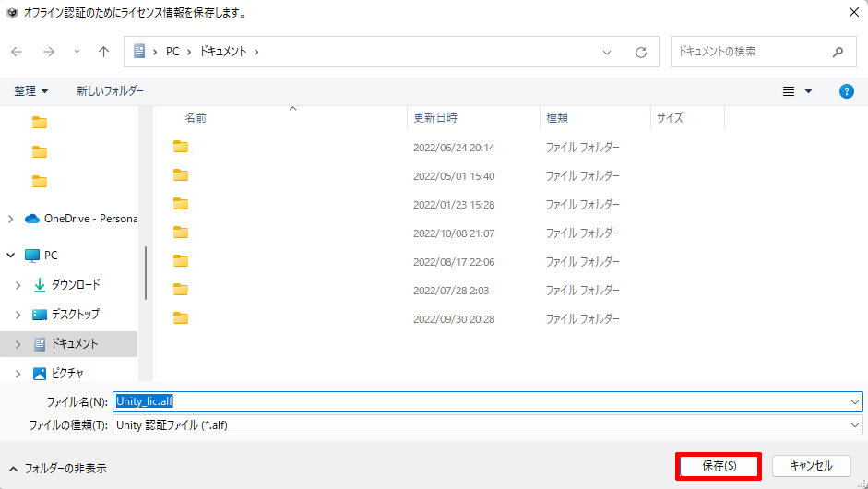Open the recent locations dropdown arrow
This screenshot has width=868, height=489.
(77, 52)
